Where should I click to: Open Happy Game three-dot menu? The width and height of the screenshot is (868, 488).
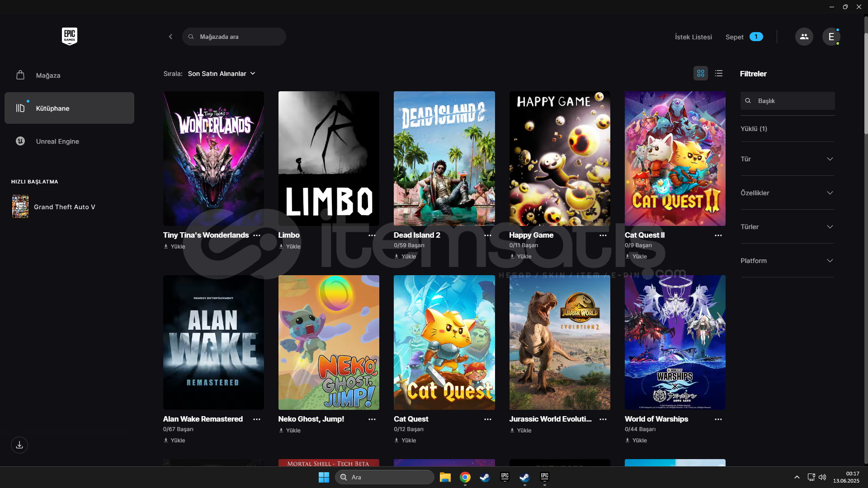pyautogui.click(x=603, y=235)
